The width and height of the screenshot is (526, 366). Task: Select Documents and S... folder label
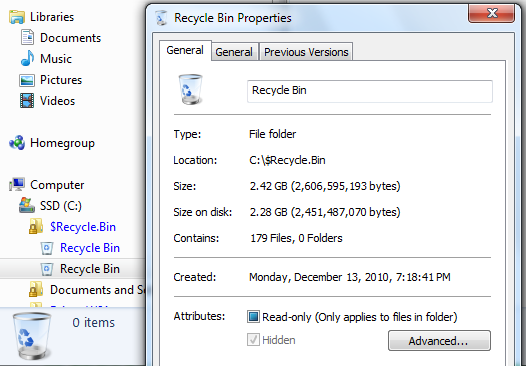97,290
